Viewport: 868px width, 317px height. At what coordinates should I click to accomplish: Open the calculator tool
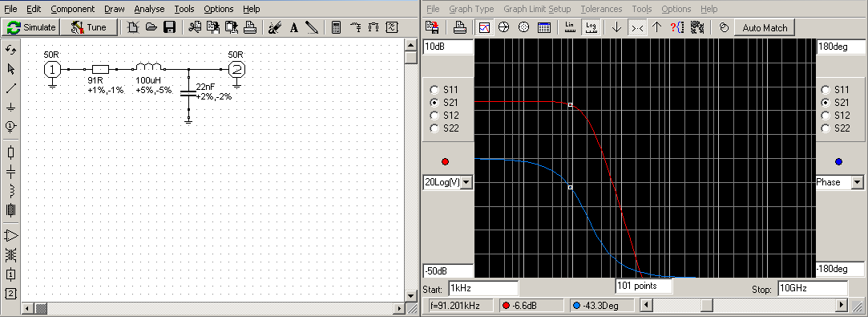tap(336, 27)
